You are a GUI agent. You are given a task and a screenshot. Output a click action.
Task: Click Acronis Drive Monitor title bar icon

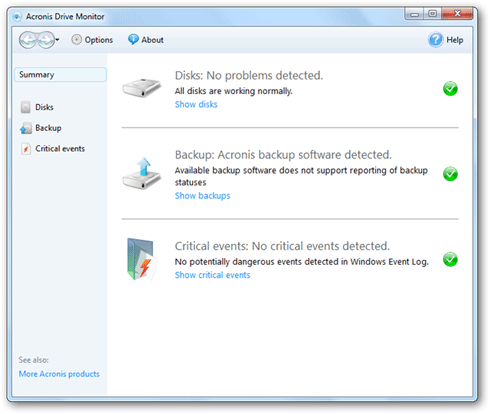click(x=17, y=16)
